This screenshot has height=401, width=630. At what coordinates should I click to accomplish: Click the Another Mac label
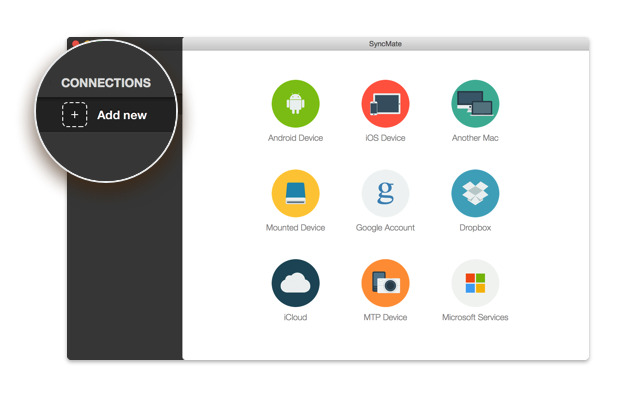(x=475, y=138)
